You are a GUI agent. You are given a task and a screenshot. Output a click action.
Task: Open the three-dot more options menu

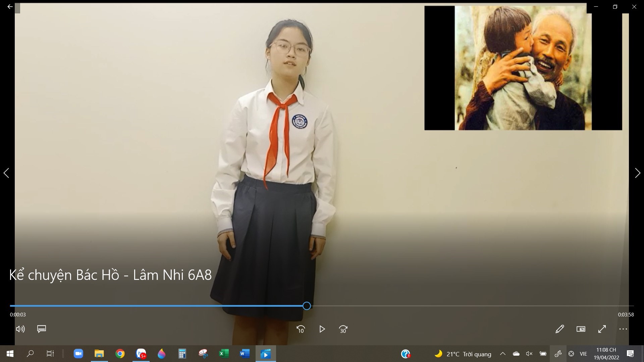[623, 329]
